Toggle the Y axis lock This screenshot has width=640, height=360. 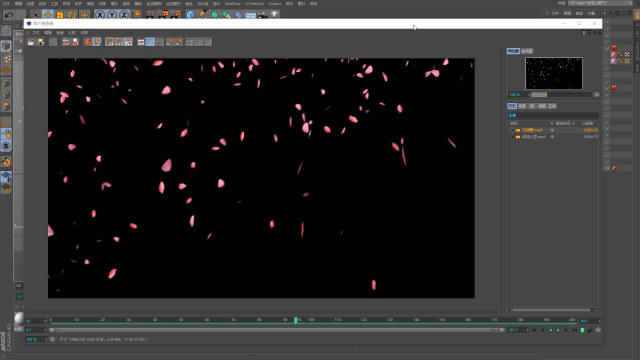coord(111,15)
